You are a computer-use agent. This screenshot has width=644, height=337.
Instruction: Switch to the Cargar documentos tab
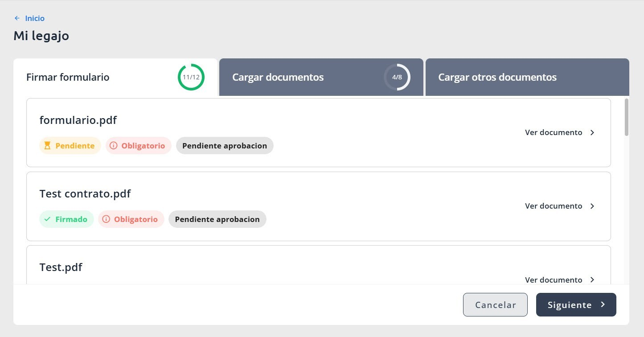(x=321, y=77)
